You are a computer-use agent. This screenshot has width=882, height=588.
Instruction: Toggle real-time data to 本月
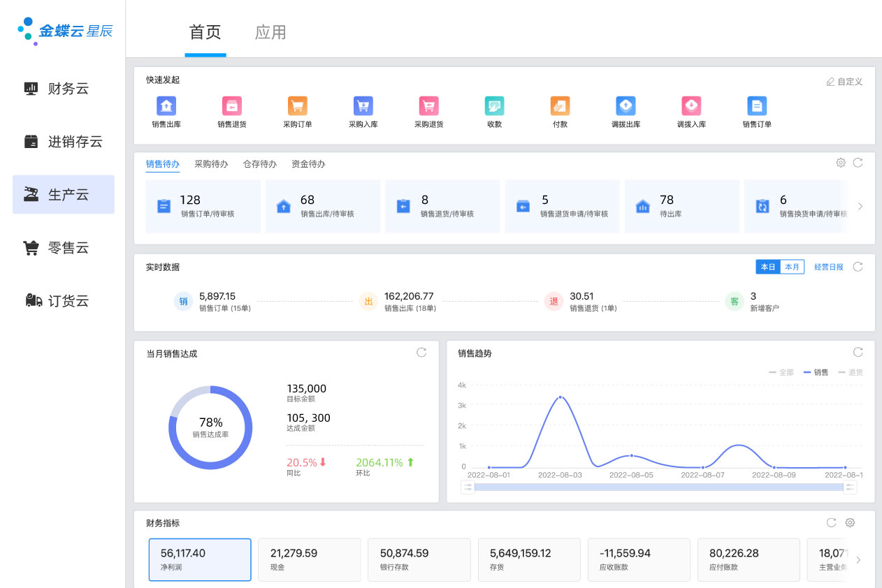pos(792,267)
